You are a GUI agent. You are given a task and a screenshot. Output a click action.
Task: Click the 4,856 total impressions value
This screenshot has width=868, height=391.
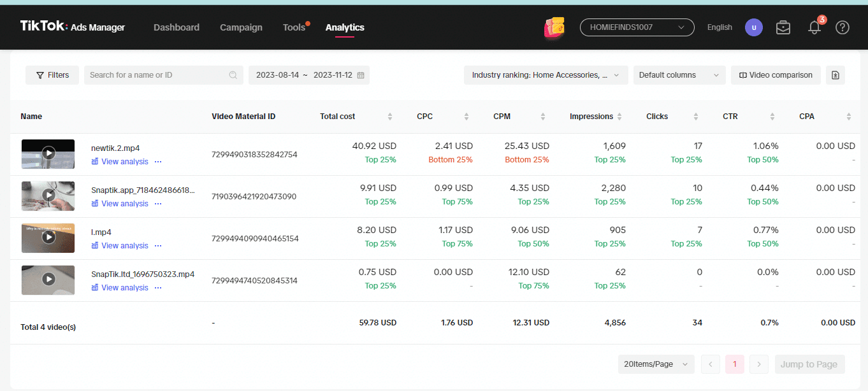[615, 323]
